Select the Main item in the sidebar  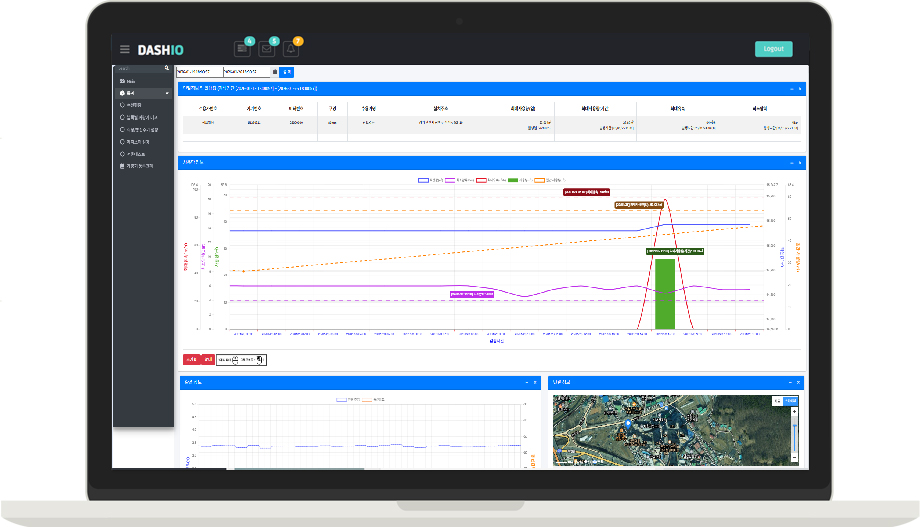point(130,80)
